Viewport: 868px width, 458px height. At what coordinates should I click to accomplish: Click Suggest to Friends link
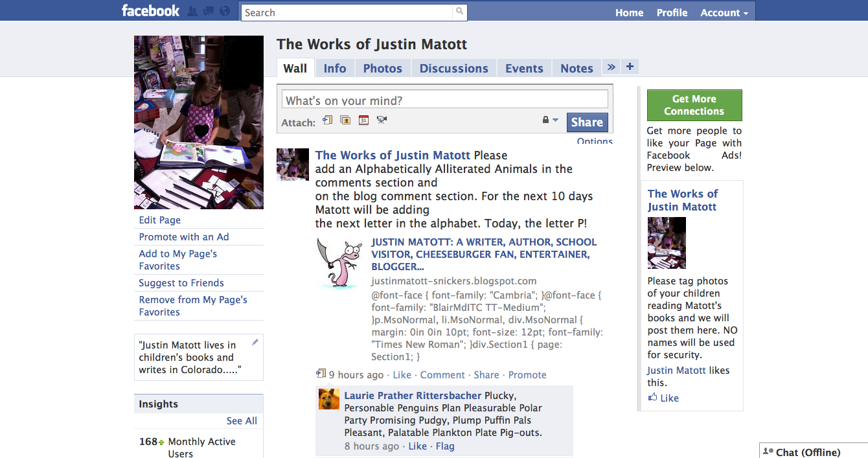[x=181, y=283]
